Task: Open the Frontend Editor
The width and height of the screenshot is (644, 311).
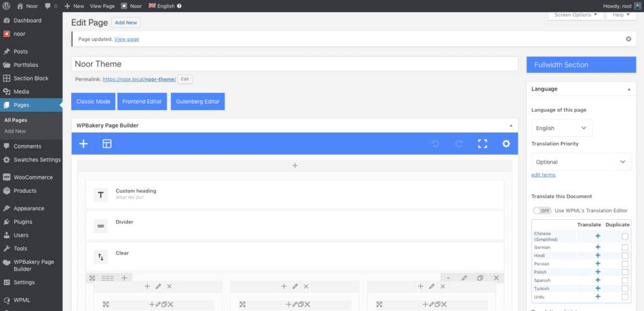Action: pos(142,101)
